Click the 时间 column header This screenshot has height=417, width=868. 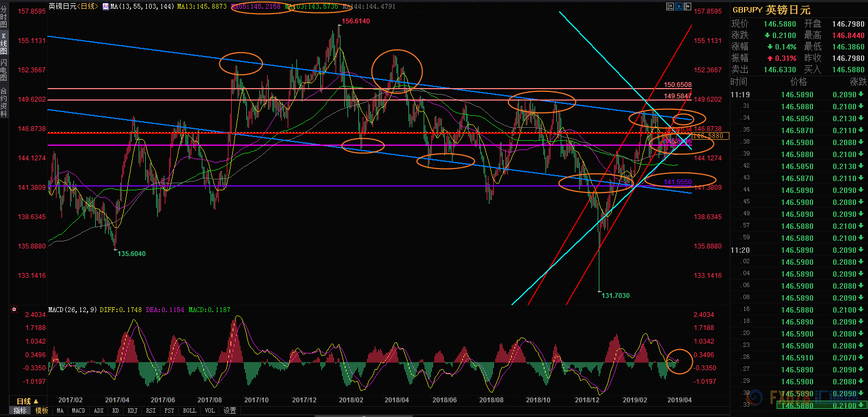739,82
